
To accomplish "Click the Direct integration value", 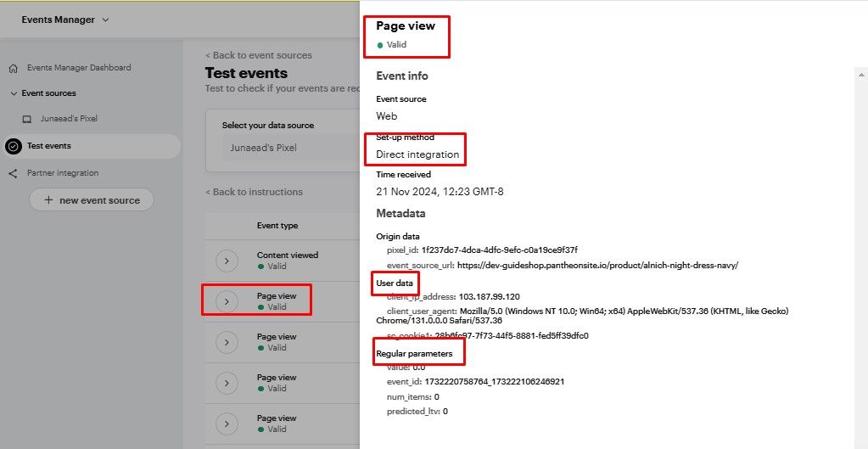I will click(417, 154).
